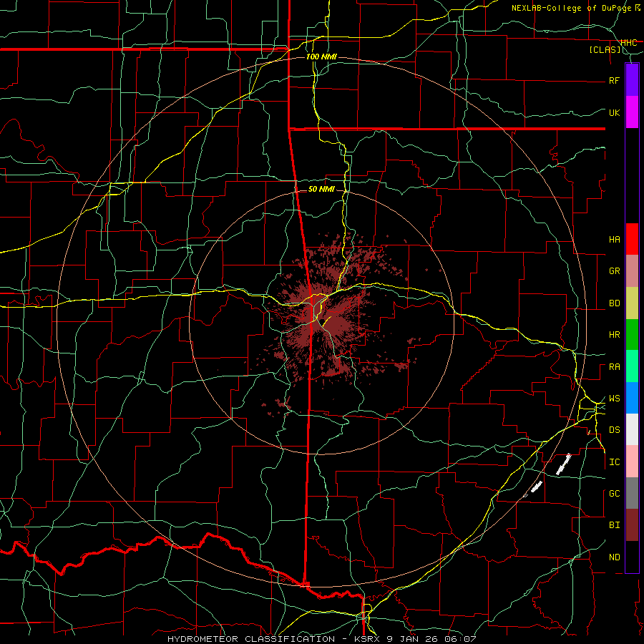Click the IC legend label
This screenshot has height=644, width=644.
tap(615, 462)
